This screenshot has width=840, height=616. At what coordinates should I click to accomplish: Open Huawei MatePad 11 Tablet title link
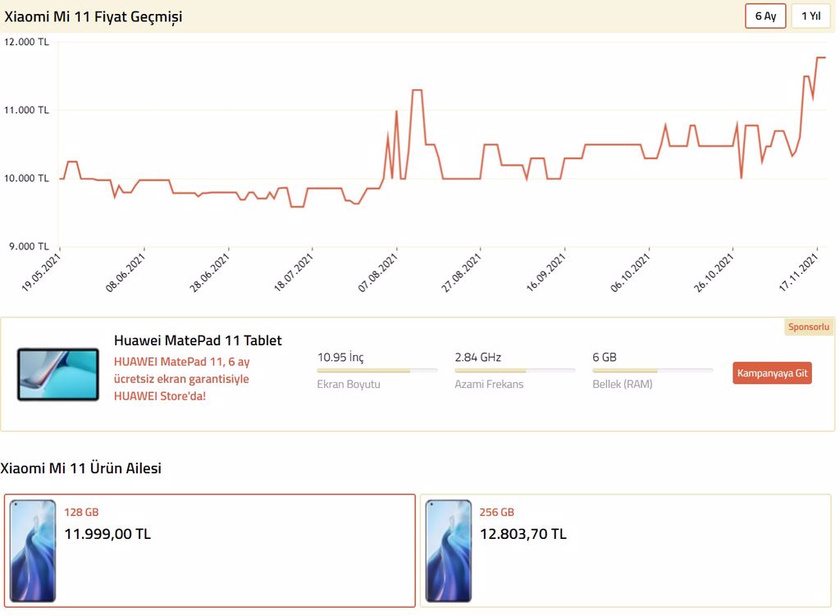click(x=198, y=340)
